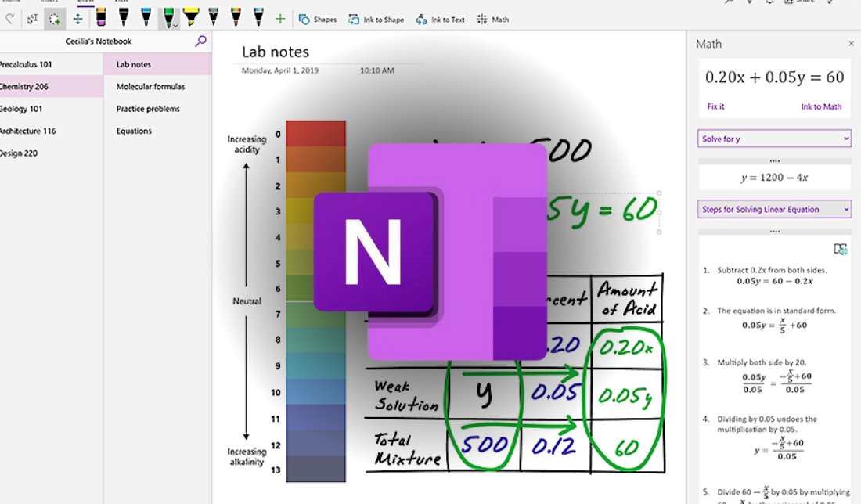Click the Undo arrow
This screenshot has height=504, width=861.
point(10,19)
